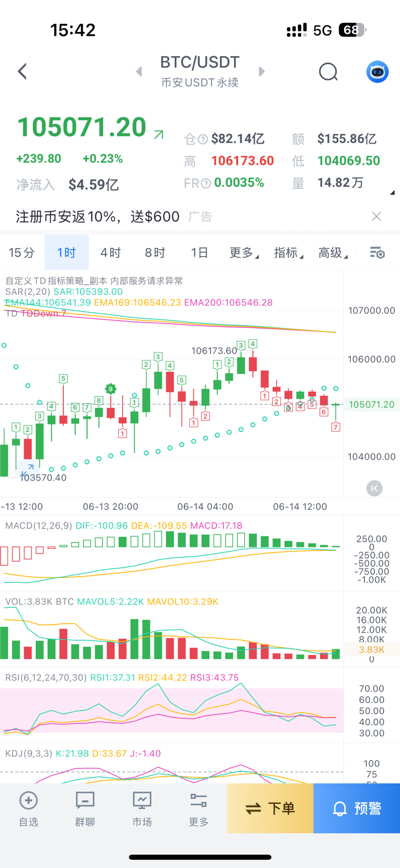
Task: Tap the +0.23% change percentage
Action: [x=103, y=159]
